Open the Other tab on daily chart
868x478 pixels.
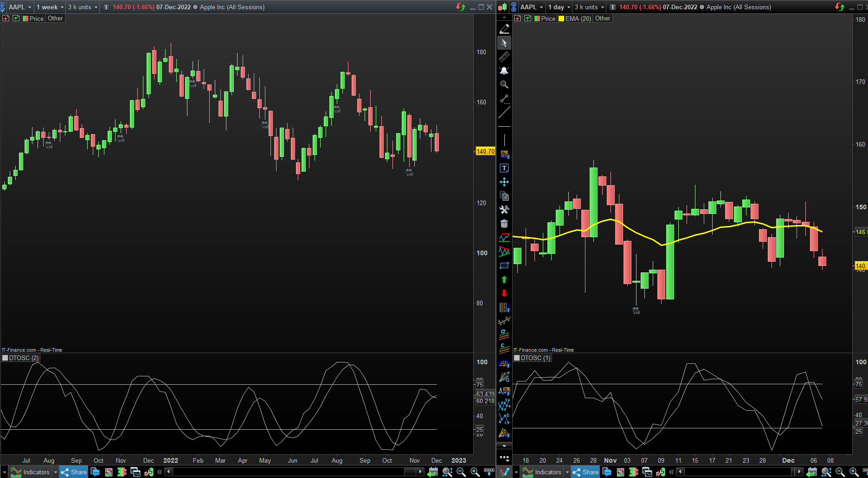coord(603,19)
